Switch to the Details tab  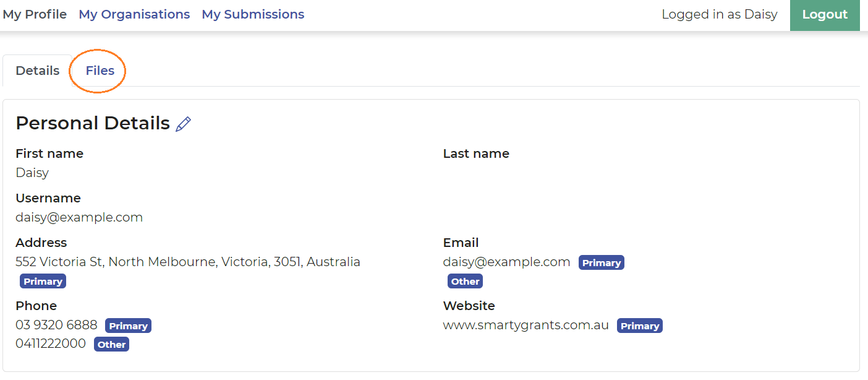(x=38, y=71)
